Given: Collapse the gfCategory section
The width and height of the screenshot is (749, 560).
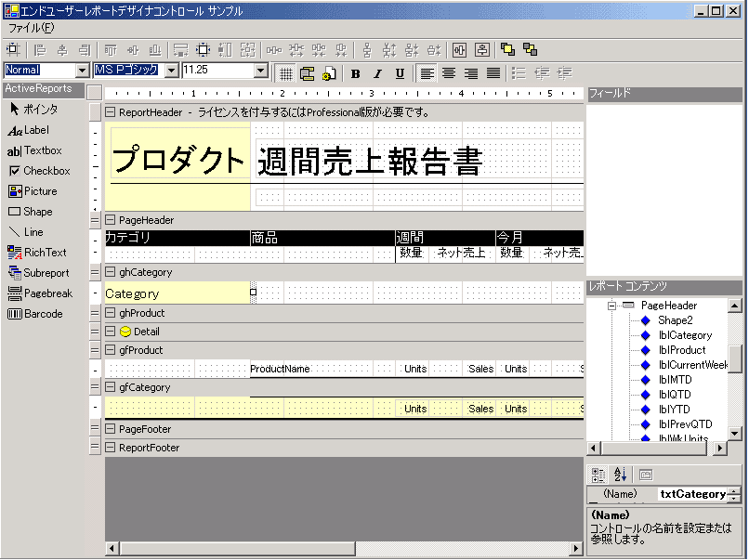Looking at the screenshot, I should point(110,387).
